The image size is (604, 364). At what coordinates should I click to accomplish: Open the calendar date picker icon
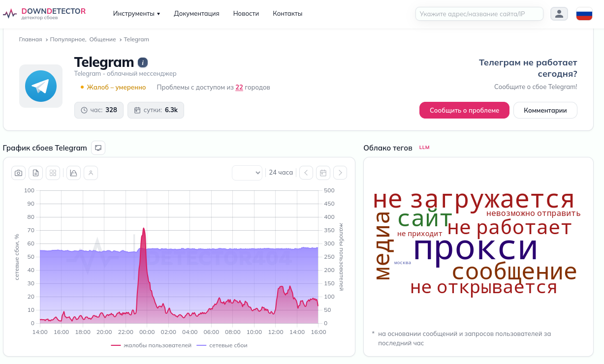click(x=323, y=173)
